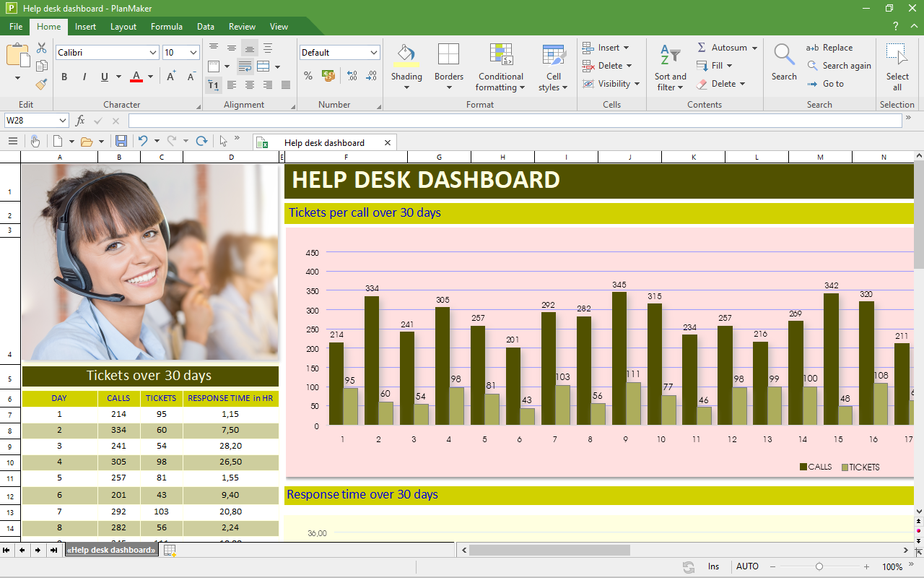Increase font size with the A+ icon
This screenshot has width=924, height=578.
(171, 77)
